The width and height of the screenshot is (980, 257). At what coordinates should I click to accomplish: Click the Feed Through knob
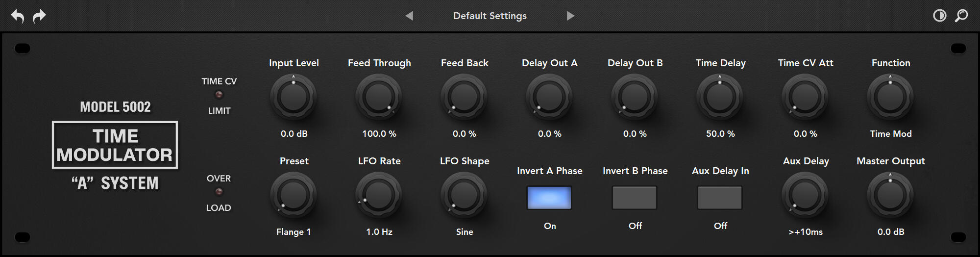point(379,97)
